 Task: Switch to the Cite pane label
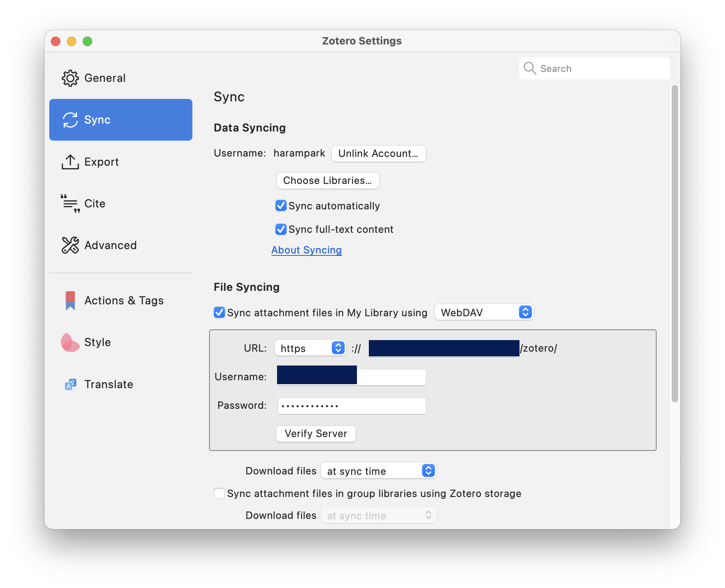[x=95, y=203]
